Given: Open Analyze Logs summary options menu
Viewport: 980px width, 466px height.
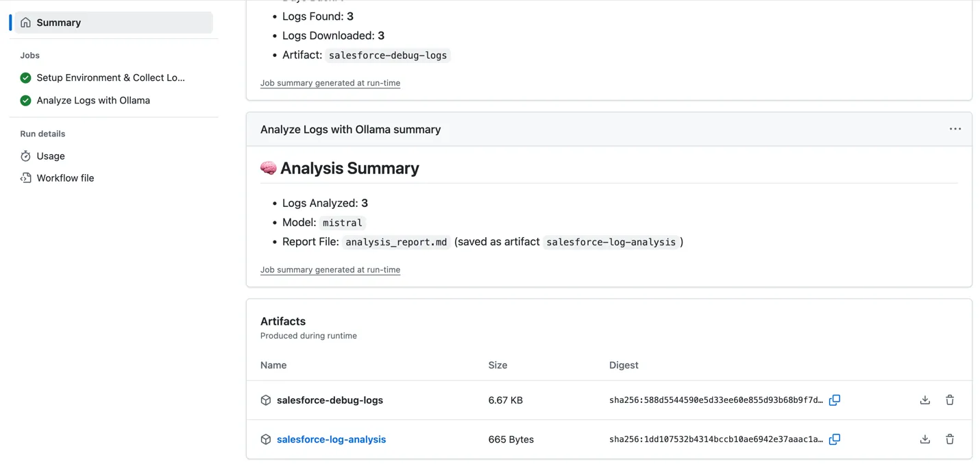Looking at the screenshot, I should [955, 129].
